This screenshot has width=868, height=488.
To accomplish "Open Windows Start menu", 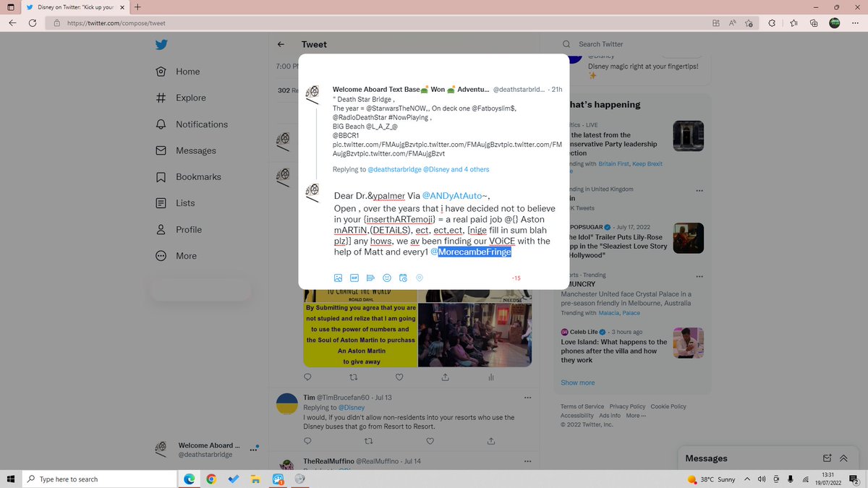I will 11,479.
